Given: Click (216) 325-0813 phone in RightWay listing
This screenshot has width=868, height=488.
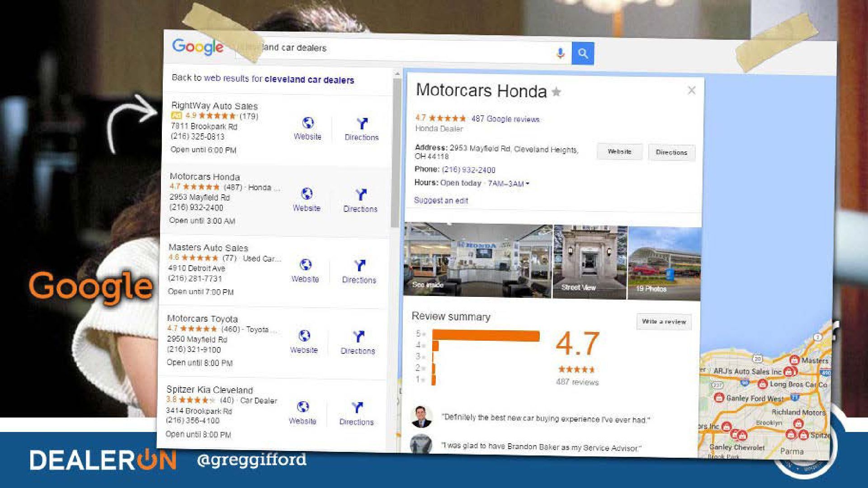Looking at the screenshot, I should tap(198, 136).
